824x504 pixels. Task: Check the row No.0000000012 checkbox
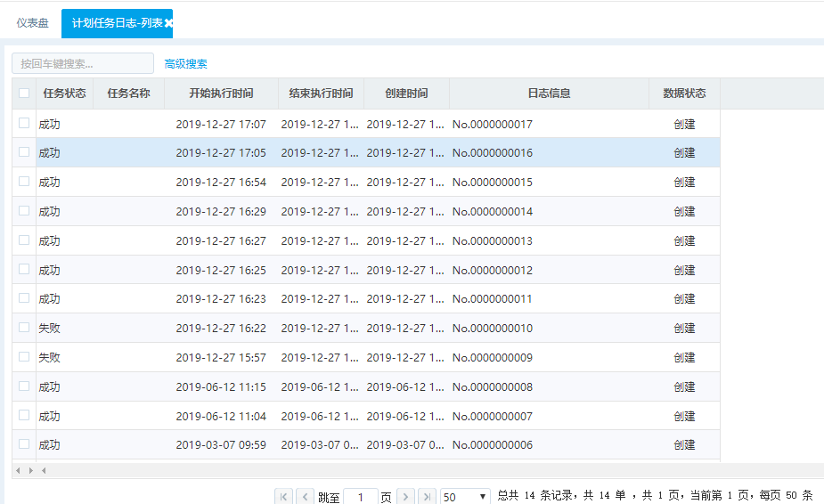pyautogui.click(x=24, y=269)
